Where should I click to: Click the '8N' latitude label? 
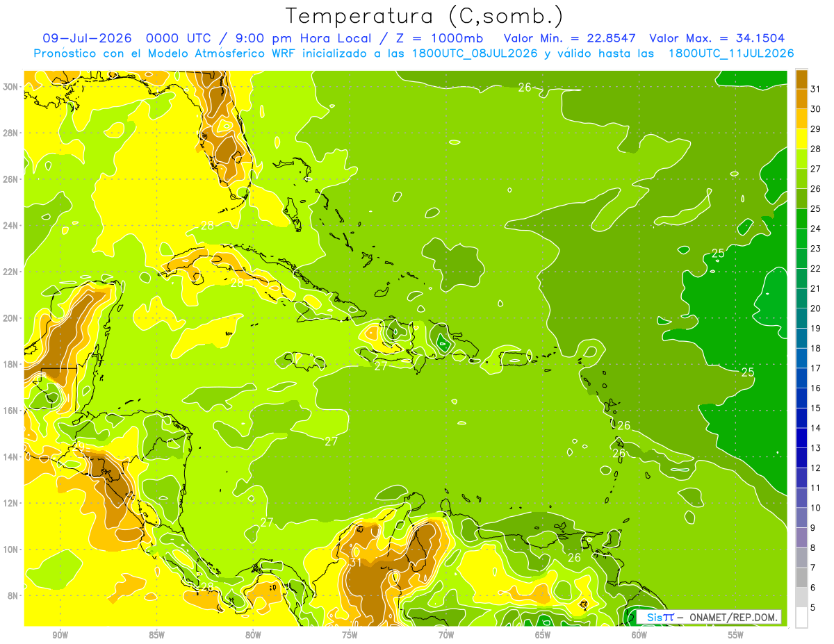click(13, 595)
